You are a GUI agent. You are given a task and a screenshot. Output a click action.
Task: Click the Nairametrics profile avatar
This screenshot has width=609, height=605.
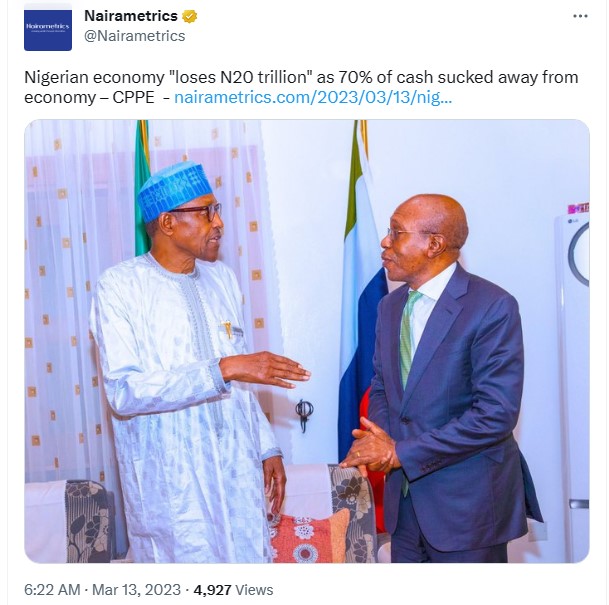click(48, 27)
